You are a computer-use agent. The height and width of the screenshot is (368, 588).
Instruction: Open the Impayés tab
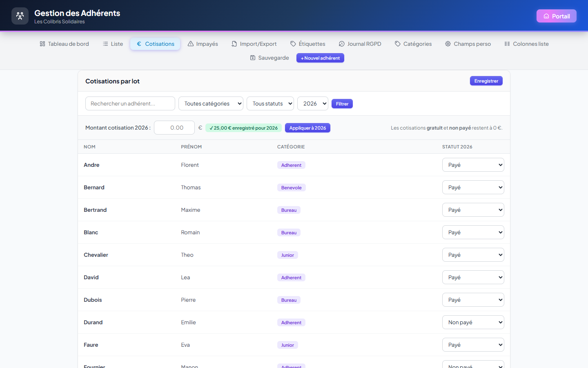203,44
